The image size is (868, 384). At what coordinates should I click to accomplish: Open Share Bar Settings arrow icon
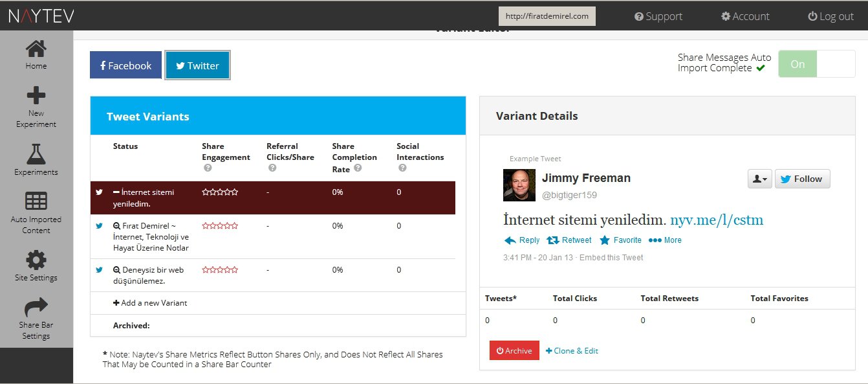36,307
